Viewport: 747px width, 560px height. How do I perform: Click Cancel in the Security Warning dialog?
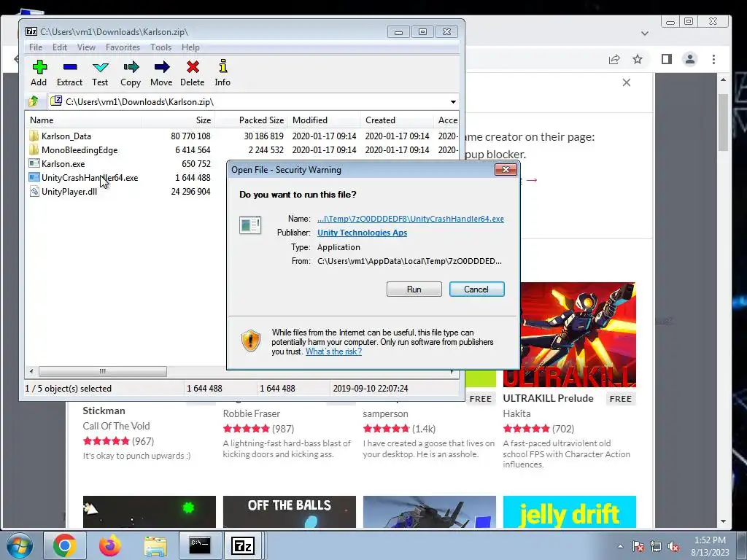476,289
